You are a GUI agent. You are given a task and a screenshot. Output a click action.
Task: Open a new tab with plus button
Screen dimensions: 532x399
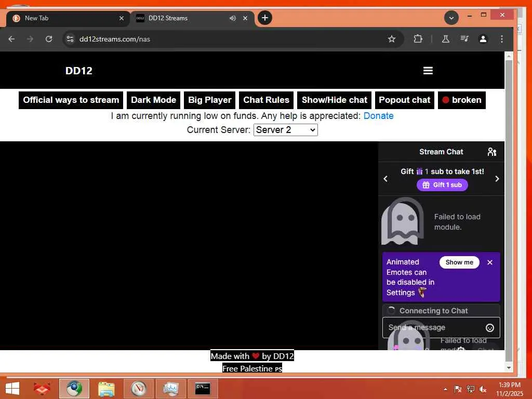pyautogui.click(x=265, y=18)
